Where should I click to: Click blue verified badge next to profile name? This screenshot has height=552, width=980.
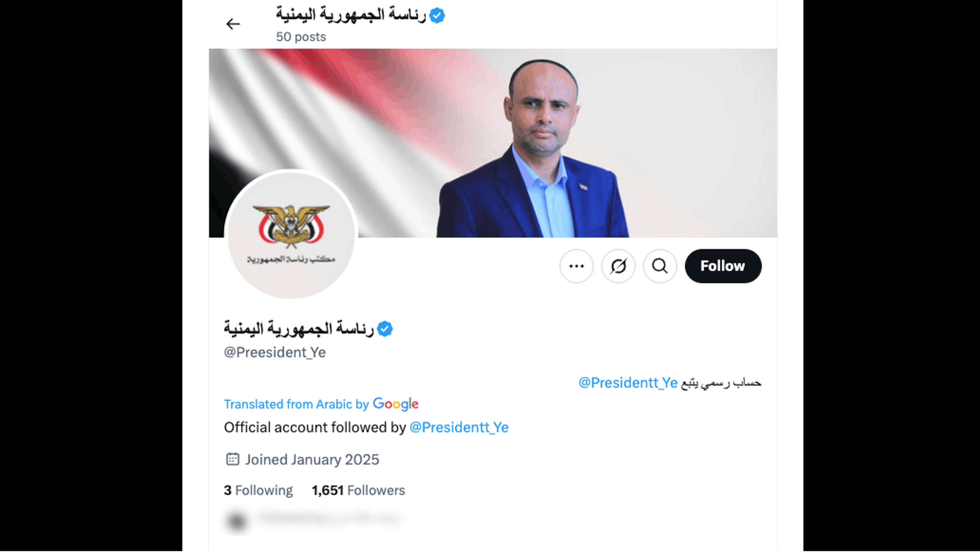click(385, 329)
